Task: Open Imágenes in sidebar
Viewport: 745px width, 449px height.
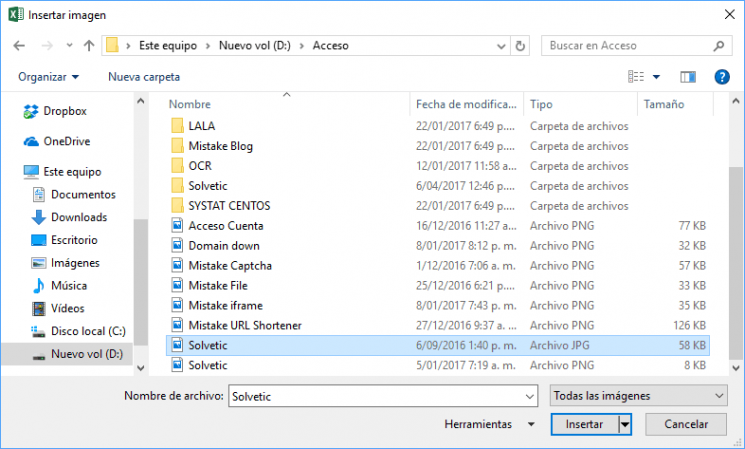Action: point(65,263)
